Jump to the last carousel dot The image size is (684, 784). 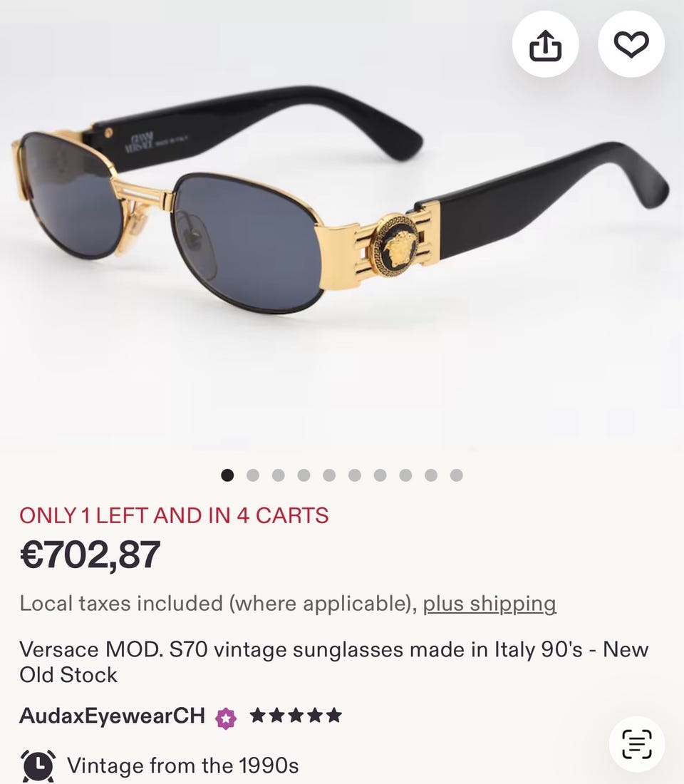[457, 475]
